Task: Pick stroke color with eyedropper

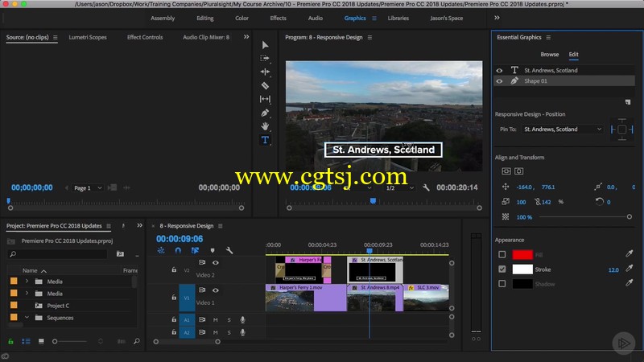Action: 629,269
